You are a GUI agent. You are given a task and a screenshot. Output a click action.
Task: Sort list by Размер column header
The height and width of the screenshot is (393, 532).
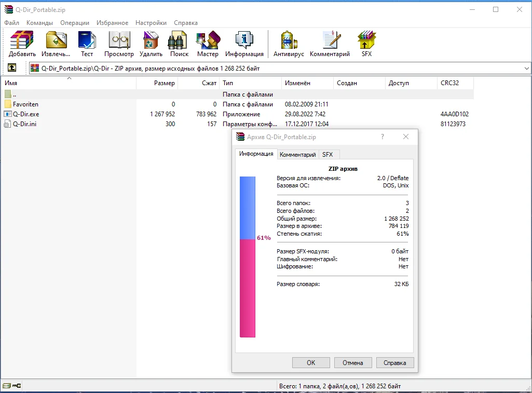[x=157, y=83]
